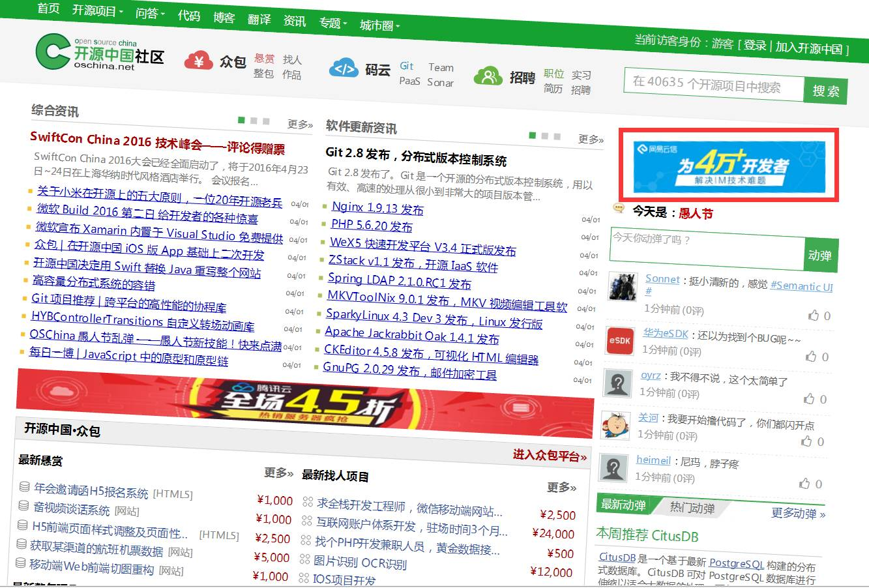Click stack icon beside 年会邀请函H5报名系统
The height and width of the screenshot is (588, 869).
pyautogui.click(x=25, y=486)
